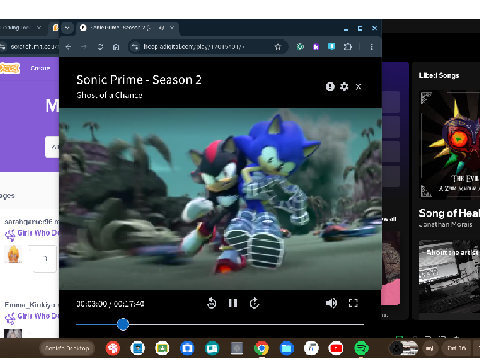The height and width of the screenshot is (360, 480).
Task: Open the About the artist card
Action: tap(449, 277)
